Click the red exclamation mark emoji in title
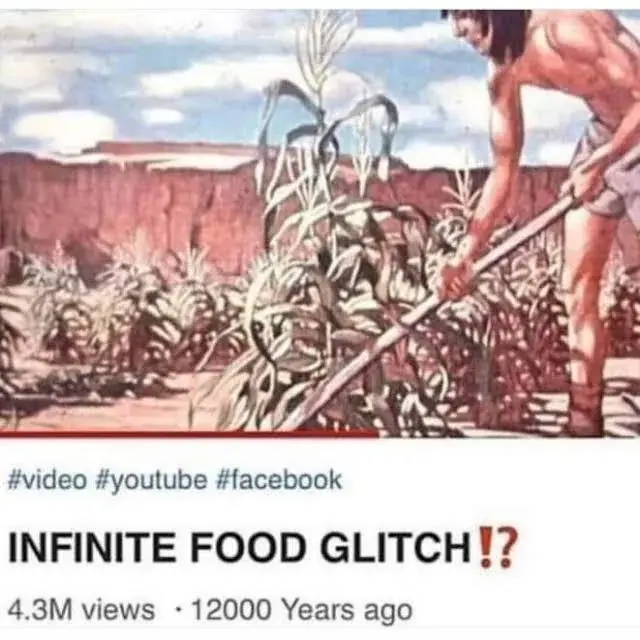 point(486,548)
